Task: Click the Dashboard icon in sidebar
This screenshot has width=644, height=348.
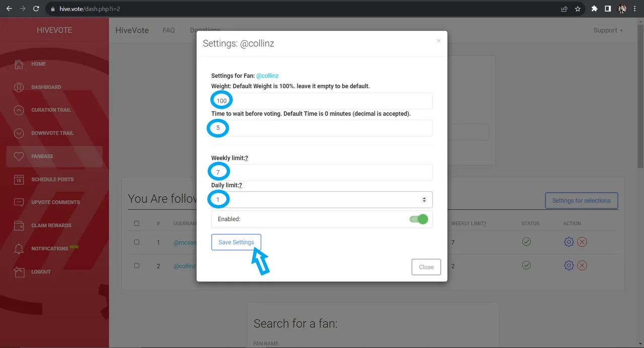Action: pos(19,87)
